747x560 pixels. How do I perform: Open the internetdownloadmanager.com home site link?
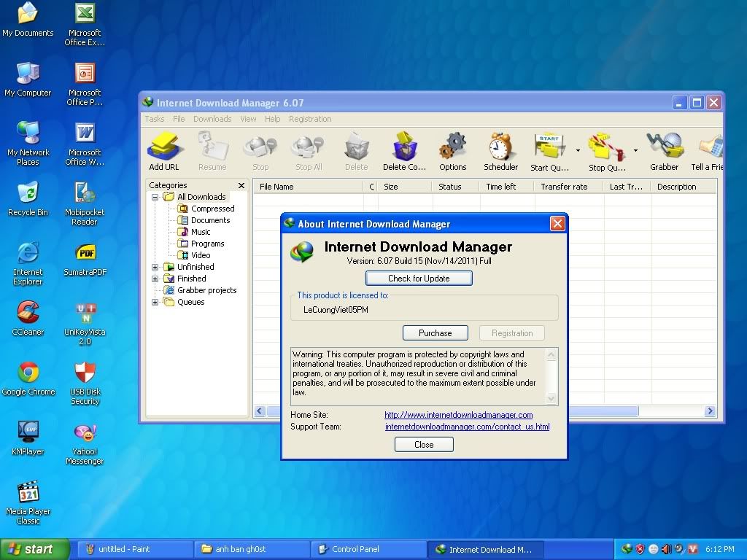[458, 415]
